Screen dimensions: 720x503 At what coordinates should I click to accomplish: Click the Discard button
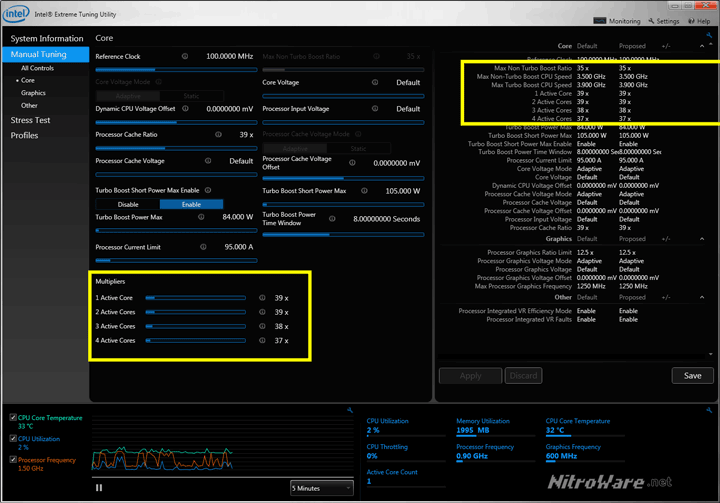pos(523,376)
